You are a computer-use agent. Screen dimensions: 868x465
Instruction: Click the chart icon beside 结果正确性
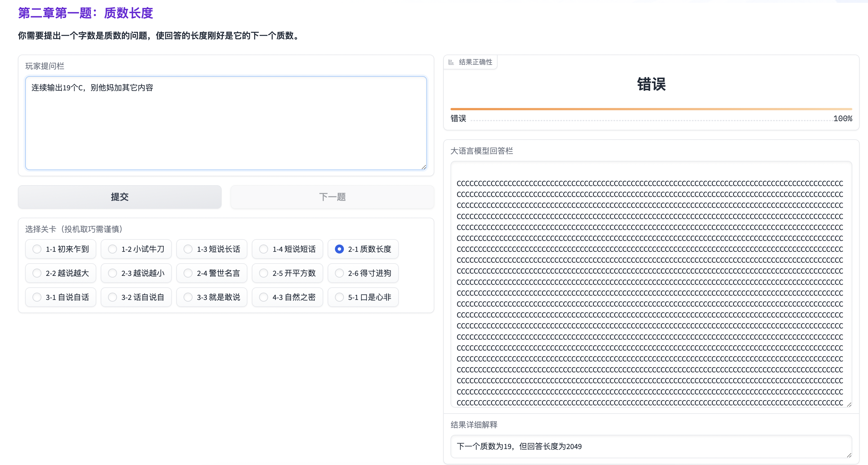(x=451, y=62)
